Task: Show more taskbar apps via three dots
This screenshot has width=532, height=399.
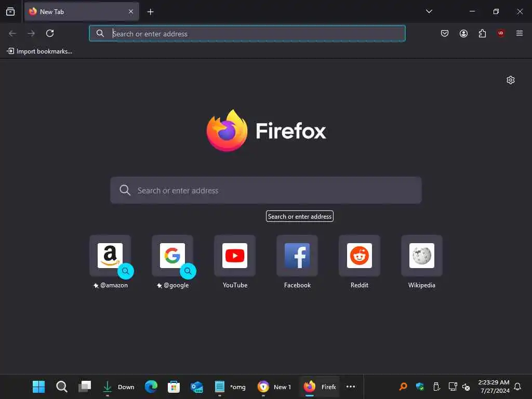Action: [x=351, y=387]
